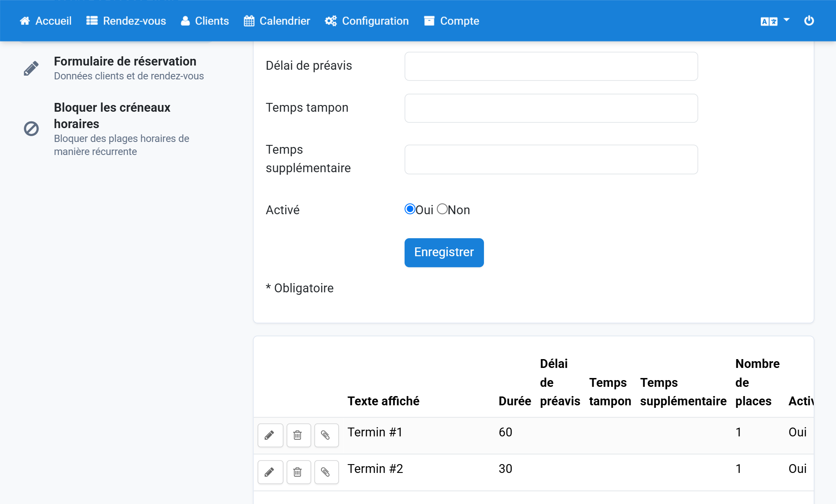836x504 pixels.
Task: Click the Oui value in Termin #1 row
Action: click(797, 432)
